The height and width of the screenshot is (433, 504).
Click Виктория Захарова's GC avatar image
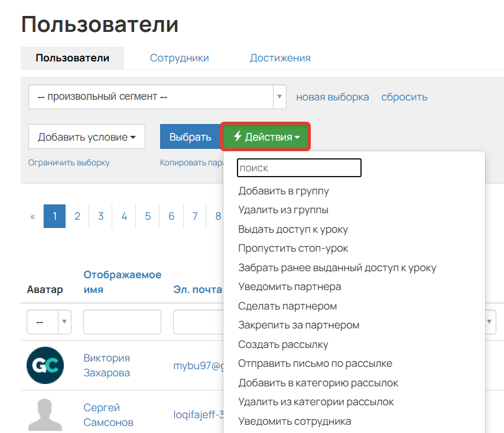45,365
